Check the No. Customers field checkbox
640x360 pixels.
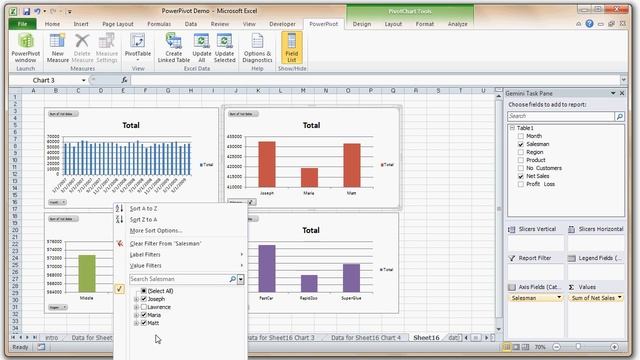520,168
